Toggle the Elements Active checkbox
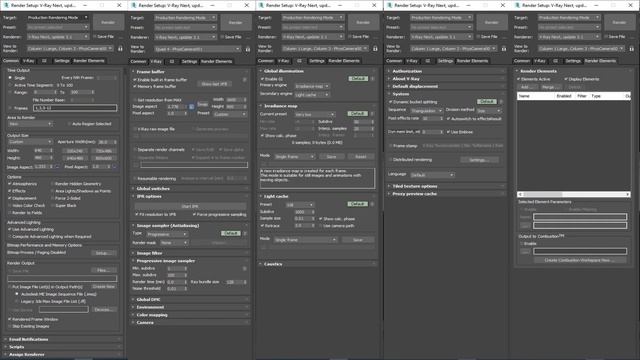The height and width of the screenshot is (360, 640). click(519, 79)
